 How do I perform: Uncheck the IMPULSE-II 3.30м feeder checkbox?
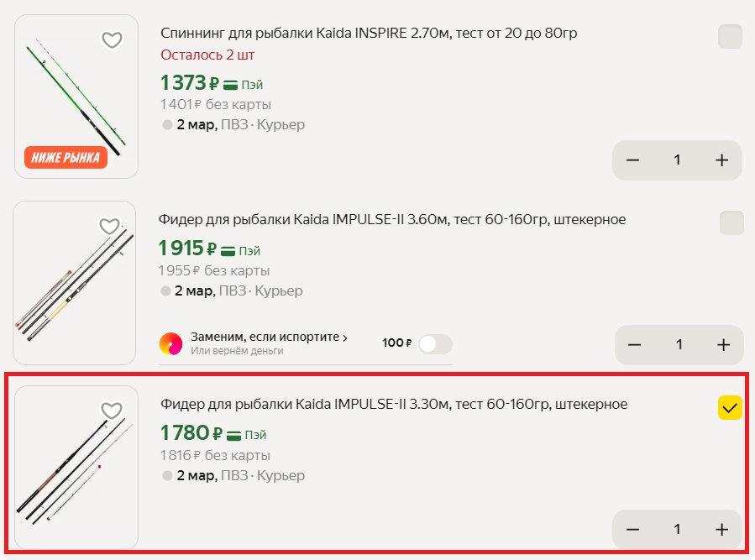coord(730,409)
